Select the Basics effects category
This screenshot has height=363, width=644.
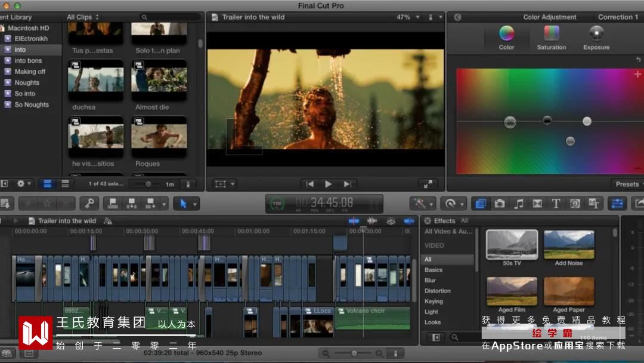click(434, 270)
